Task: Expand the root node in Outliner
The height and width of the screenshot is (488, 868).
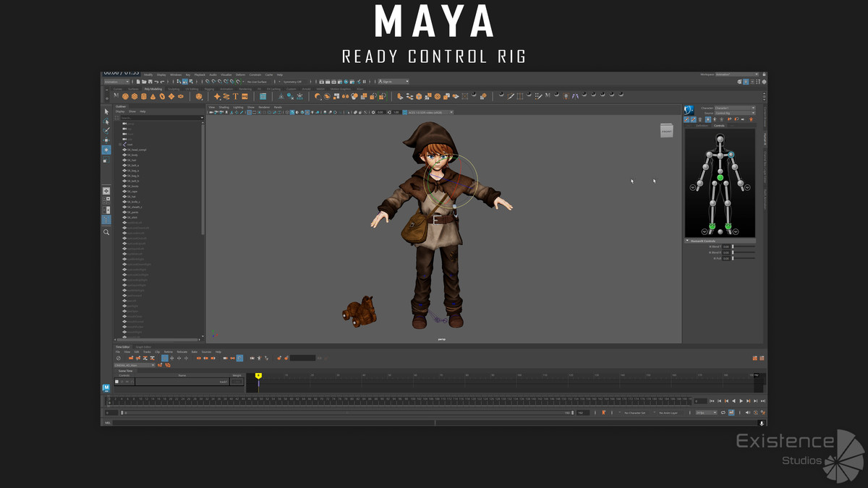Action: click(x=120, y=144)
